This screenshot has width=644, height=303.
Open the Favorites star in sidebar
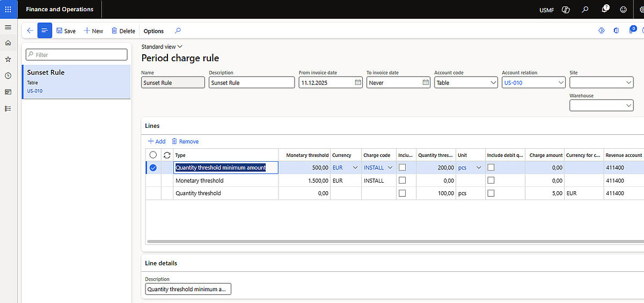tap(8, 59)
